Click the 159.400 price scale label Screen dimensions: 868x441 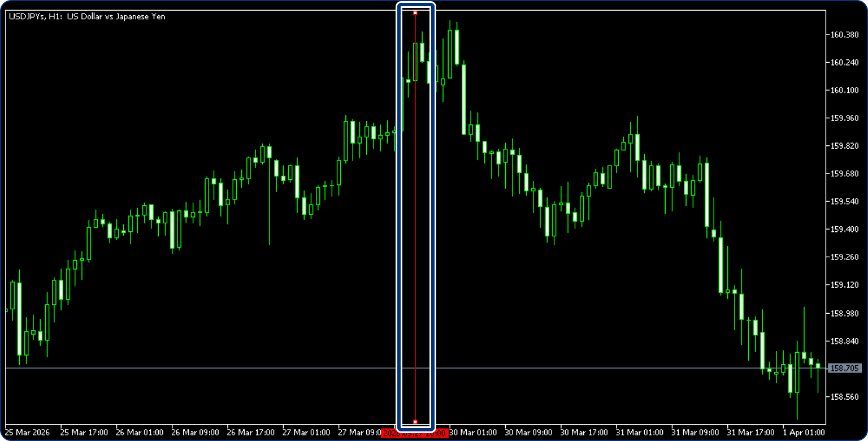(844, 230)
